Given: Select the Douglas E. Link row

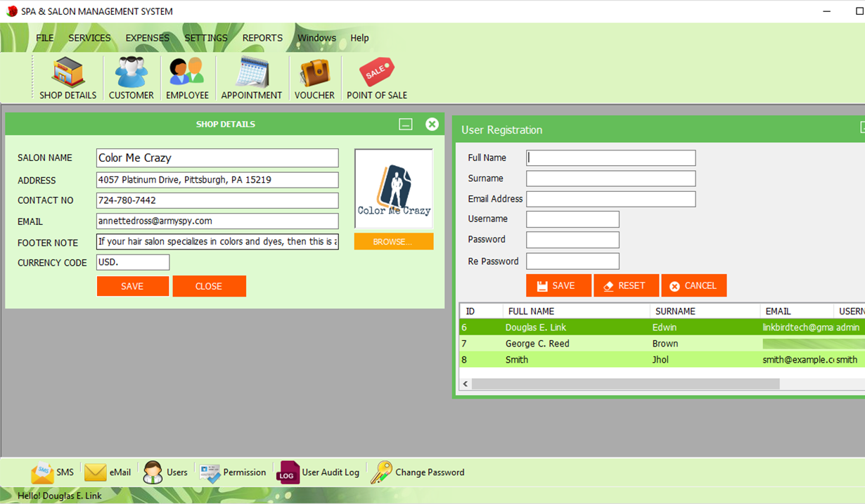Looking at the screenshot, I should coord(662,328).
